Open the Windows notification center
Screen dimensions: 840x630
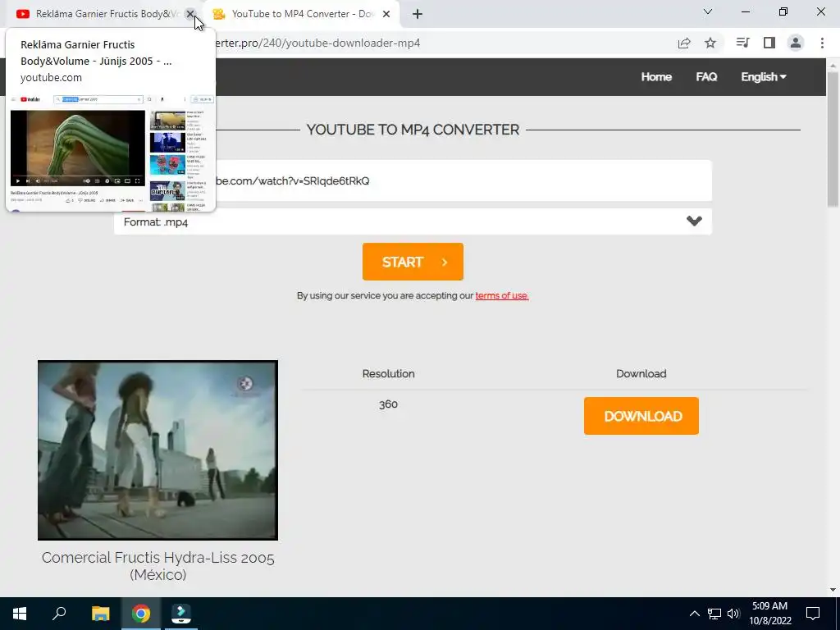coord(813,614)
